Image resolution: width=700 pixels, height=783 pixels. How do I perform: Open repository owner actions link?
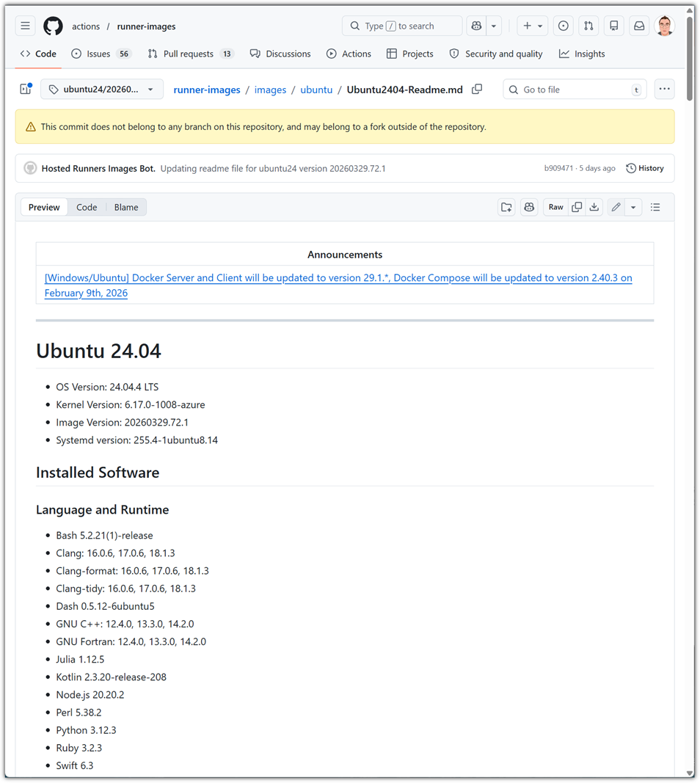point(86,26)
